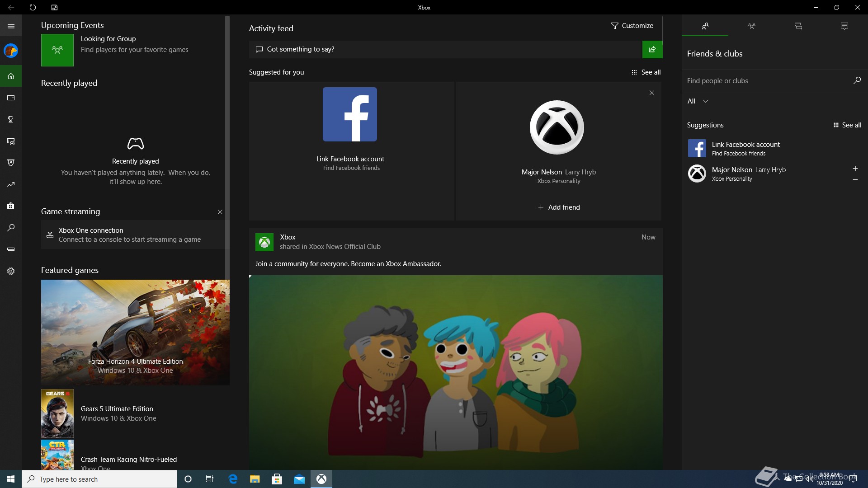The height and width of the screenshot is (488, 868).
Task: Open the hamburger navigation menu
Action: (11, 26)
